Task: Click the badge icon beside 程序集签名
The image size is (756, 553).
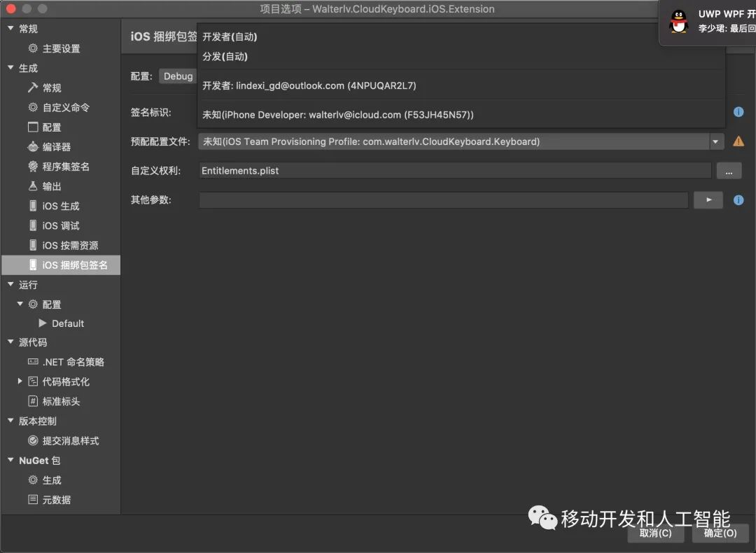Action: [x=33, y=167]
